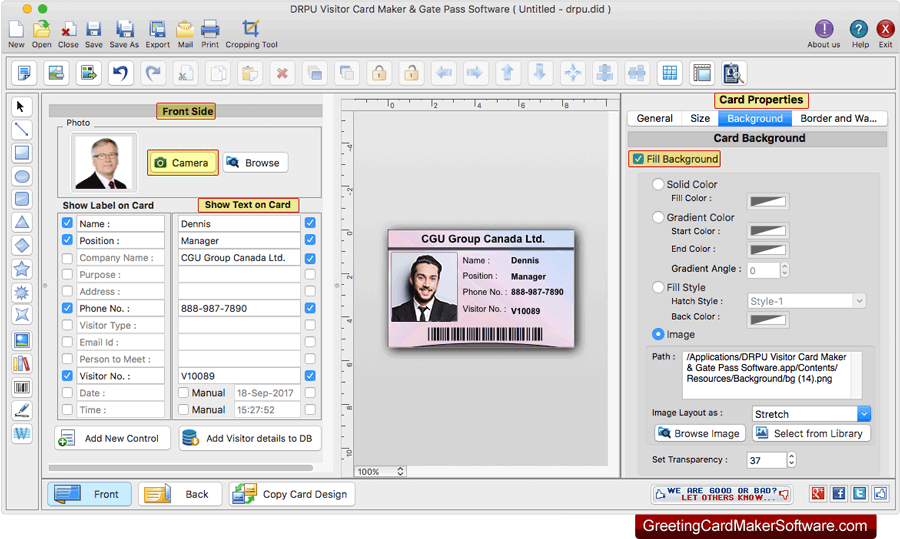
Task: Select the WordArt text tool
Action: [21, 434]
